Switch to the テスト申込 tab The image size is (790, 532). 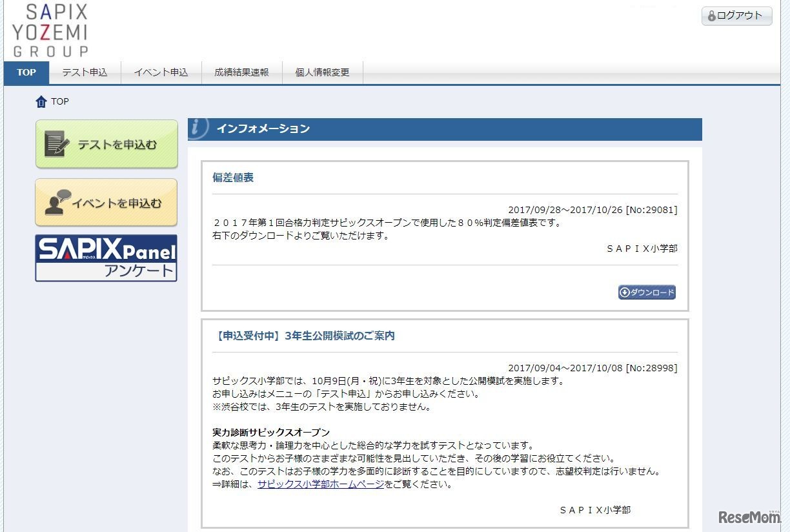point(85,72)
